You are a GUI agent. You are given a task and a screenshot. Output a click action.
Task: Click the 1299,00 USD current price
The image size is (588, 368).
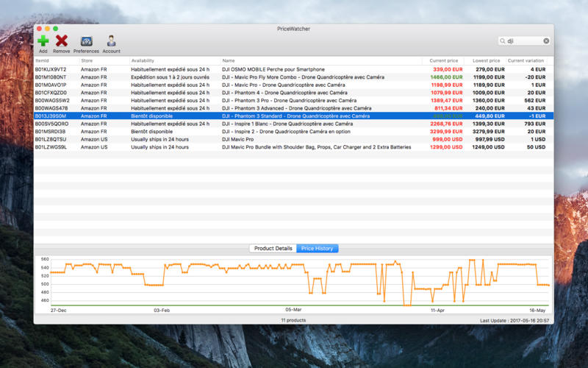tap(446, 147)
